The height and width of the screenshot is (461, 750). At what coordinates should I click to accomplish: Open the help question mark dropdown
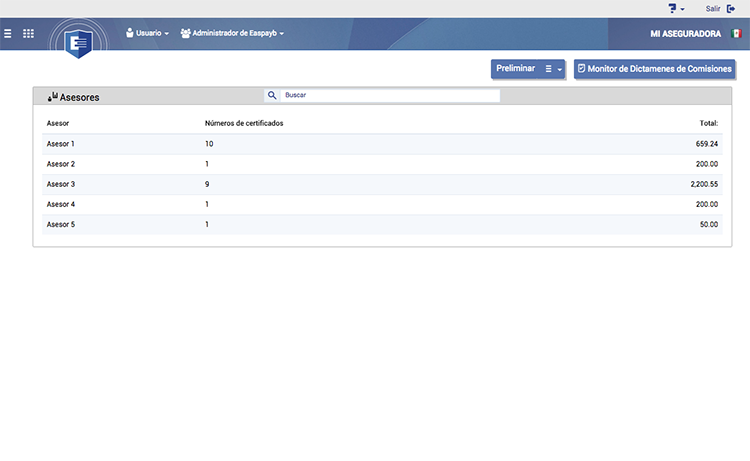point(676,9)
